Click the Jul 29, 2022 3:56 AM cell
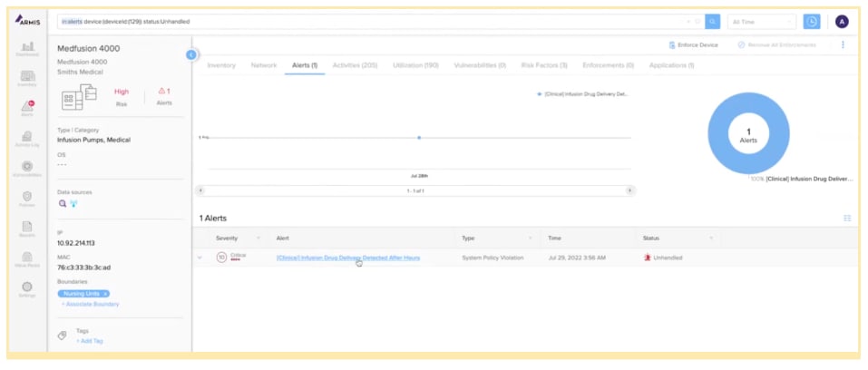The height and width of the screenshot is (370, 868). pyautogui.click(x=577, y=258)
